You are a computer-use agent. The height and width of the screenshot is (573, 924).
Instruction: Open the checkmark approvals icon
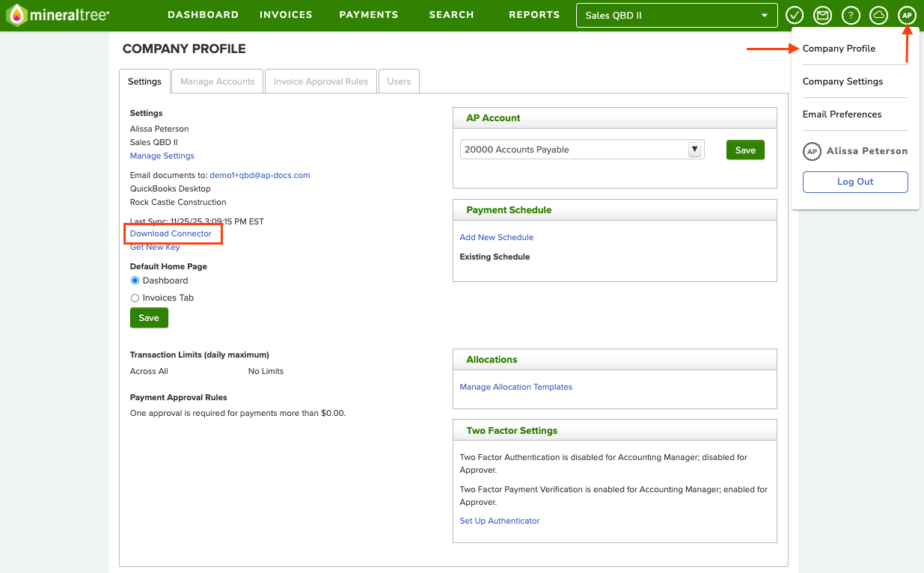(795, 15)
